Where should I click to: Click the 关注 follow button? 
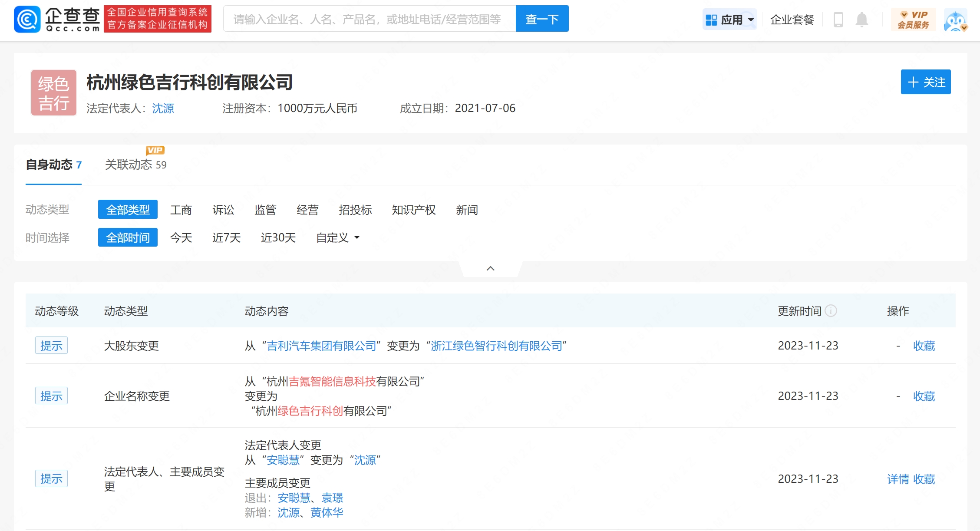(925, 82)
